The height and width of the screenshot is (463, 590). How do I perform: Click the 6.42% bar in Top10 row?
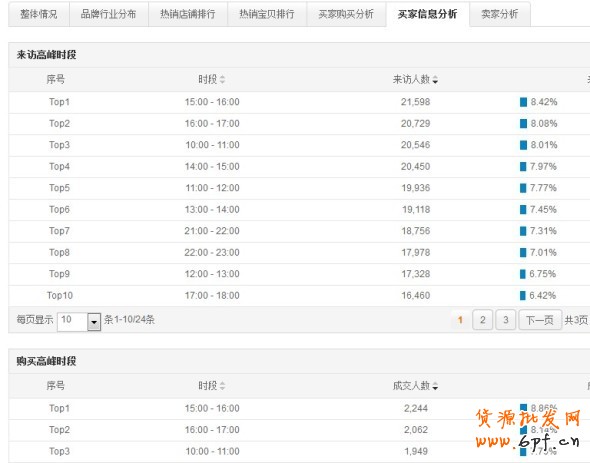(523, 295)
